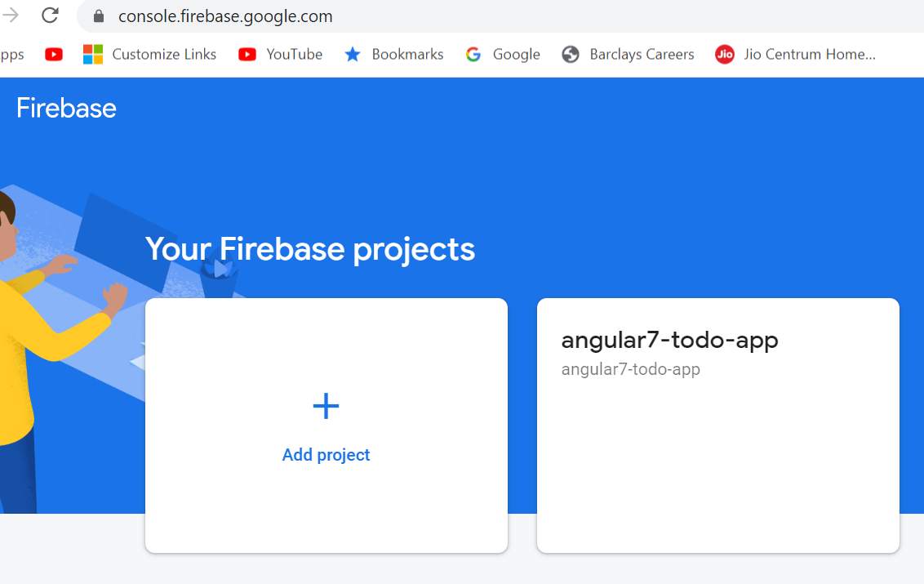The height and width of the screenshot is (584, 924).
Task: Open the Jio Centrum Home bookmark
Action: pyautogui.click(x=809, y=55)
